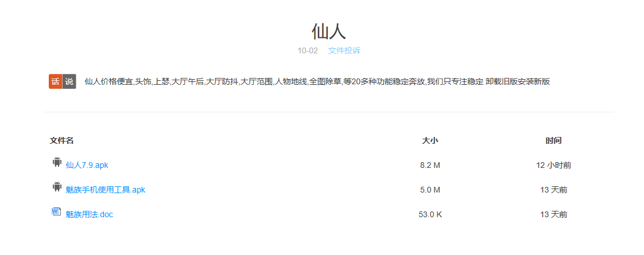Click the Word document icon beside 魅族用法.doc
This screenshot has width=644, height=255.
pos(56,211)
